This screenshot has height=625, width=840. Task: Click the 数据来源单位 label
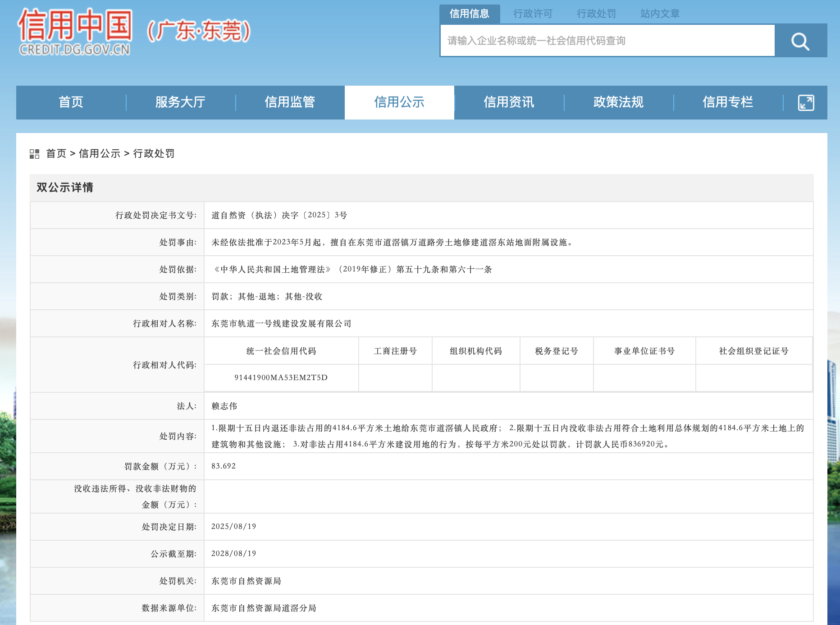[x=169, y=608]
